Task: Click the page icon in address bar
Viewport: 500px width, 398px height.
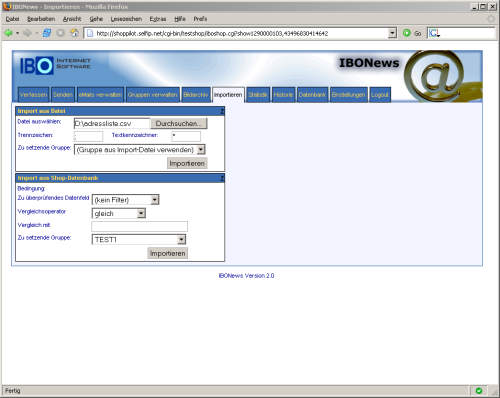Action: point(90,33)
